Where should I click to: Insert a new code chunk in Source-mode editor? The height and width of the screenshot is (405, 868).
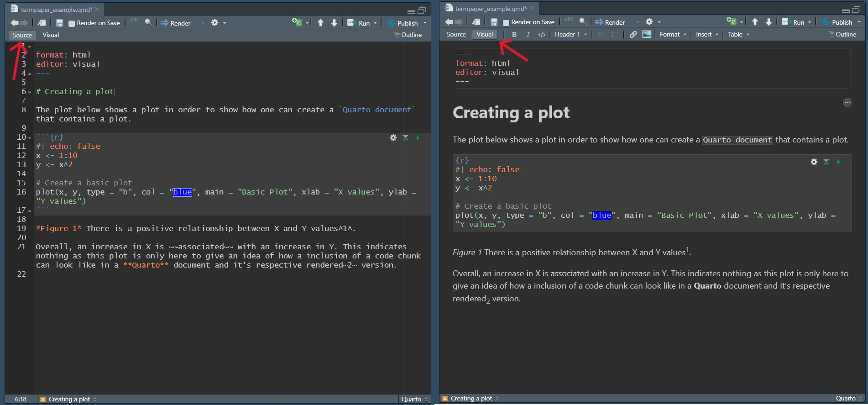point(297,22)
